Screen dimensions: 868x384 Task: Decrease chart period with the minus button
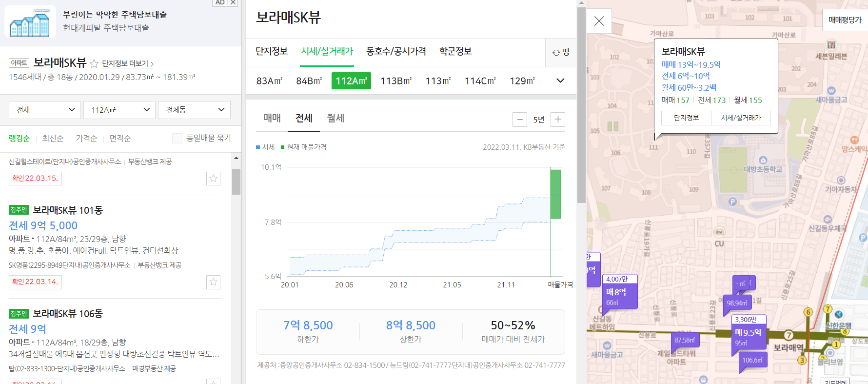(x=520, y=120)
